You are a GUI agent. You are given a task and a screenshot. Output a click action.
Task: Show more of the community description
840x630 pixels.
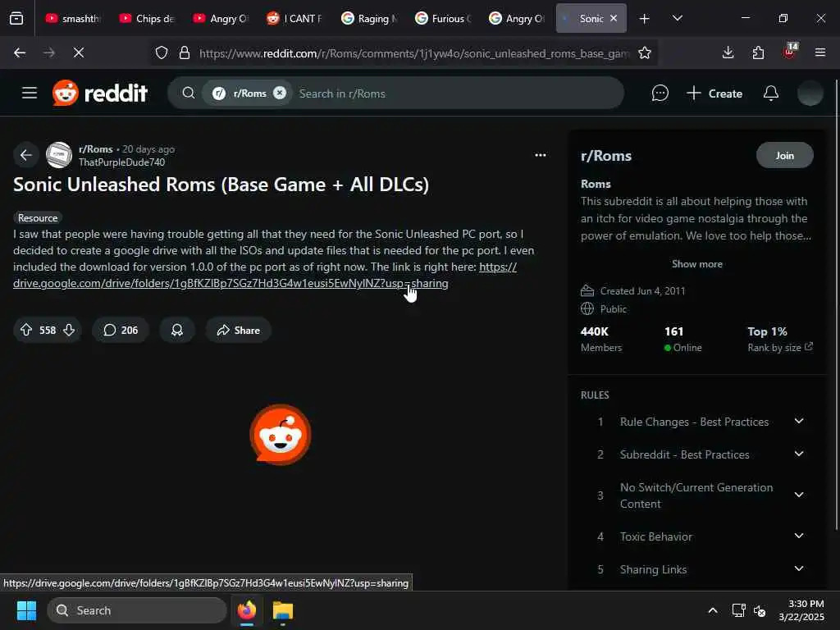click(697, 264)
